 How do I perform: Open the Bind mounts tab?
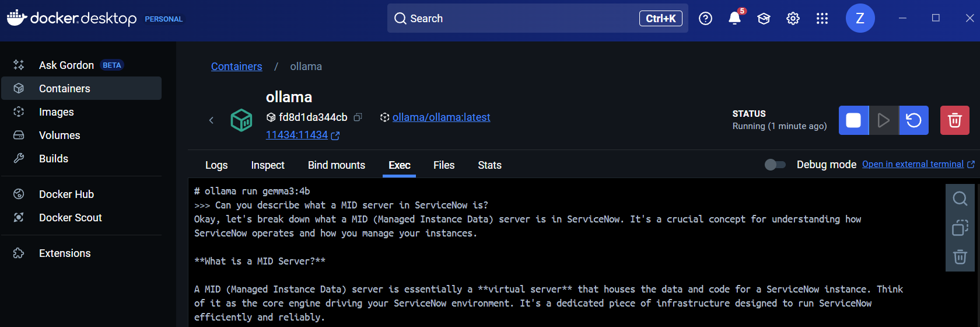337,165
